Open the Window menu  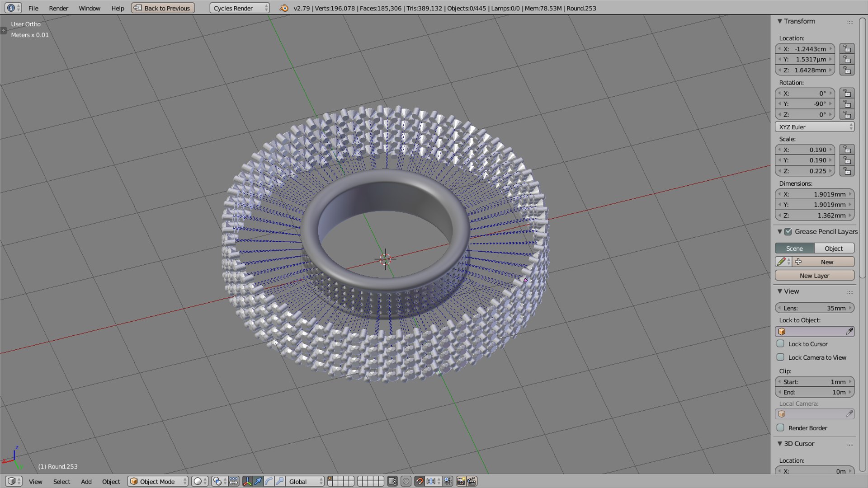coord(90,8)
